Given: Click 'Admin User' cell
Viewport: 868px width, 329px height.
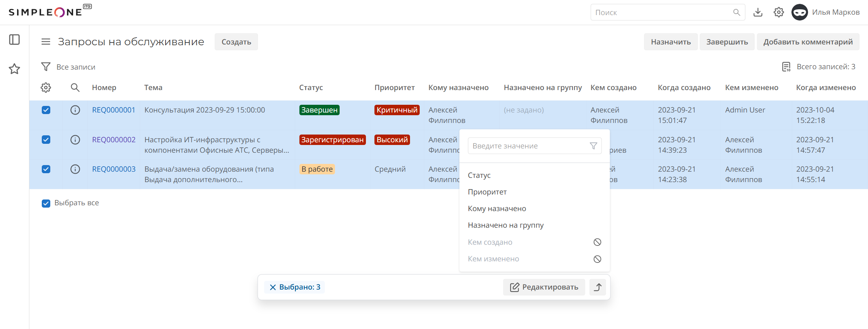Looking at the screenshot, I should [x=745, y=110].
